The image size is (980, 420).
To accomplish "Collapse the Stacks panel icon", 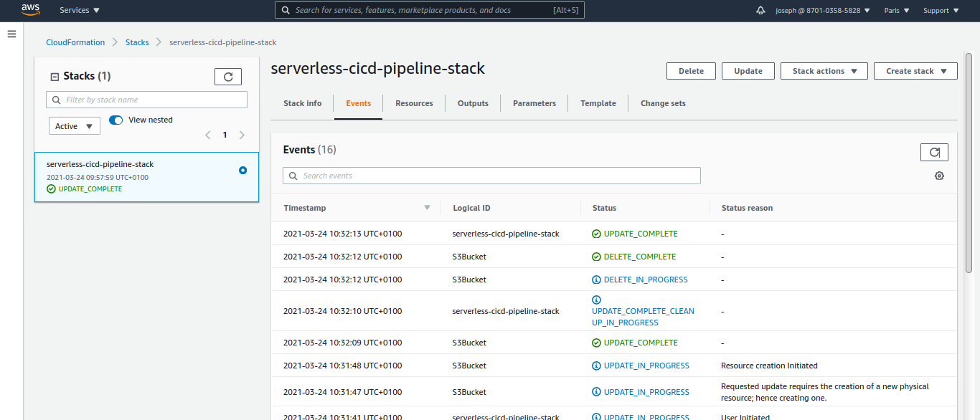I will tap(55, 77).
